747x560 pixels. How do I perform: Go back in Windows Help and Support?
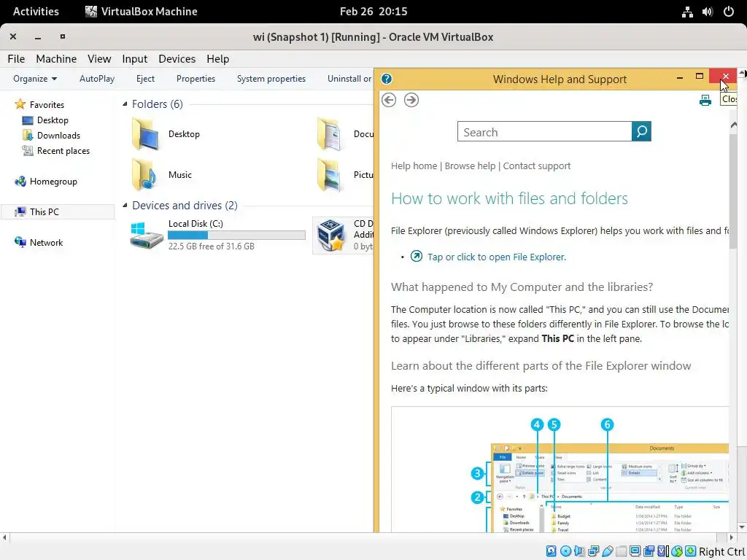click(389, 100)
